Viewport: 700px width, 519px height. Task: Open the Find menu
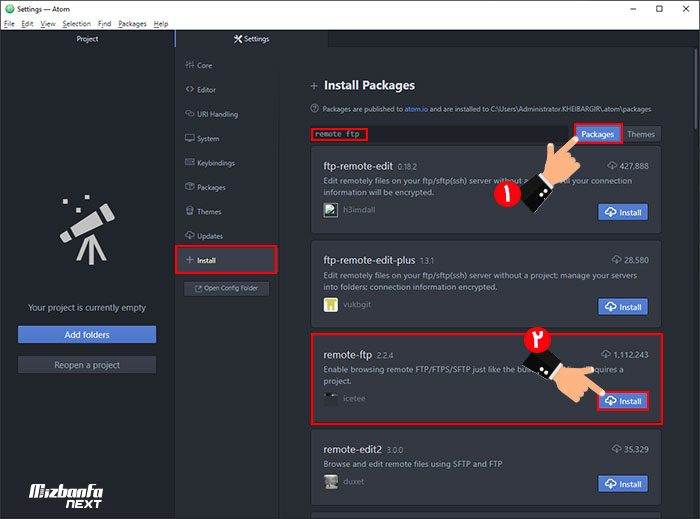(104, 24)
